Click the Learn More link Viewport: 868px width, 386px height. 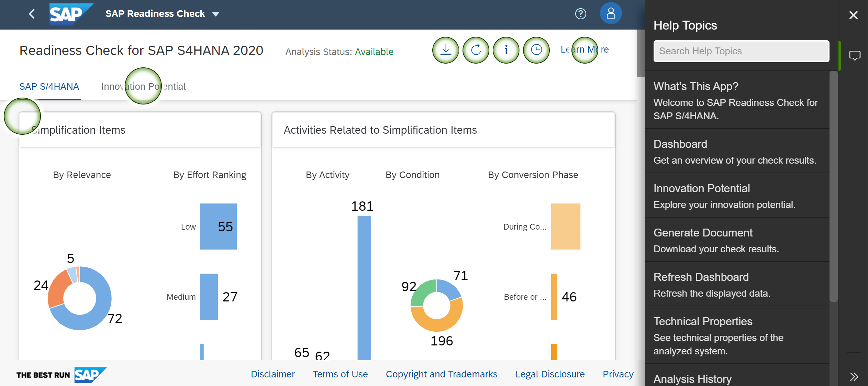click(x=585, y=49)
